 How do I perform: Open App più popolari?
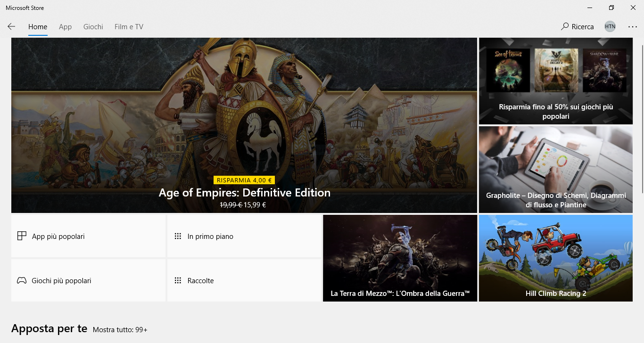[88, 236]
